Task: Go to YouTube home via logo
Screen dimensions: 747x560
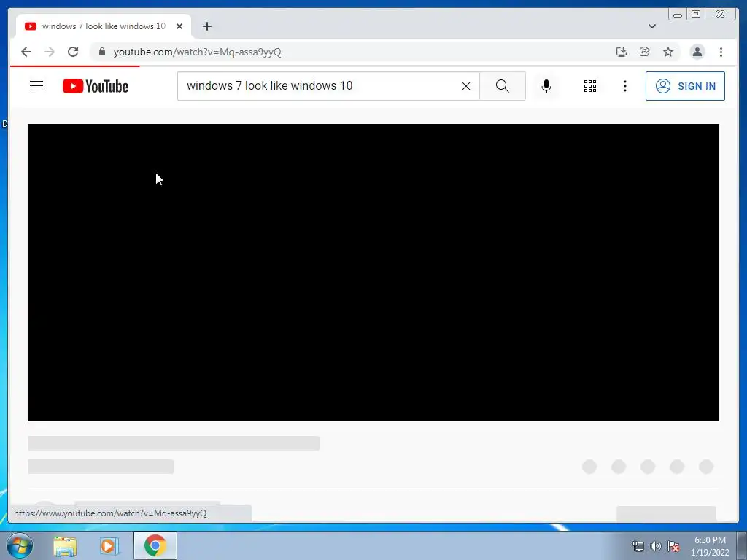Action: 96,86
